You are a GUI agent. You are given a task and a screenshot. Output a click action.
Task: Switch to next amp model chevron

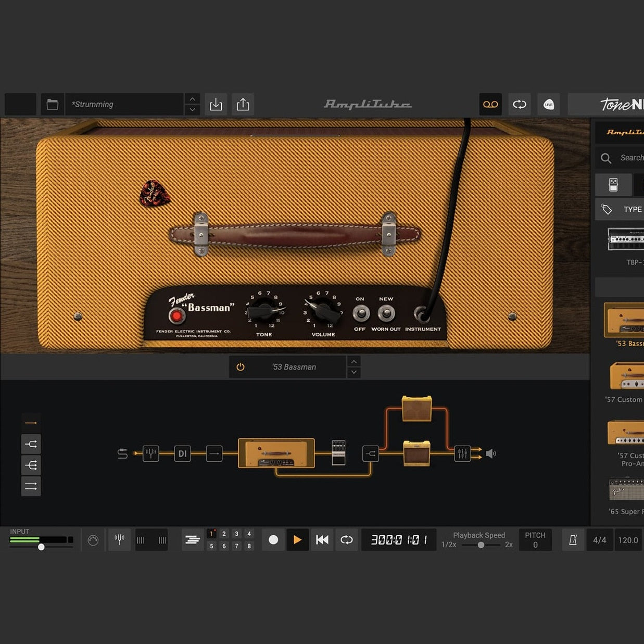click(354, 372)
